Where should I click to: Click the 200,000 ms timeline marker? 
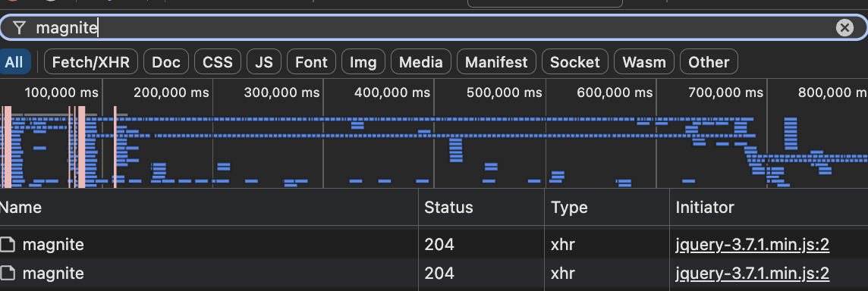coord(171,92)
